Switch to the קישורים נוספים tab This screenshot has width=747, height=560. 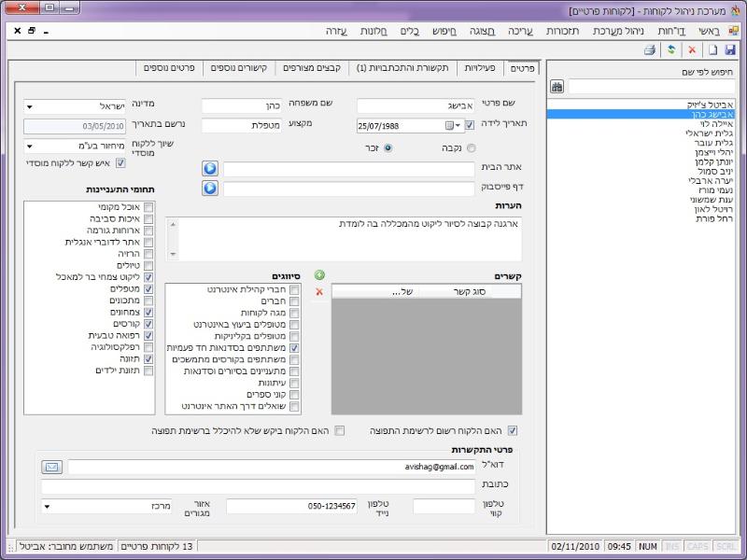click(239, 68)
